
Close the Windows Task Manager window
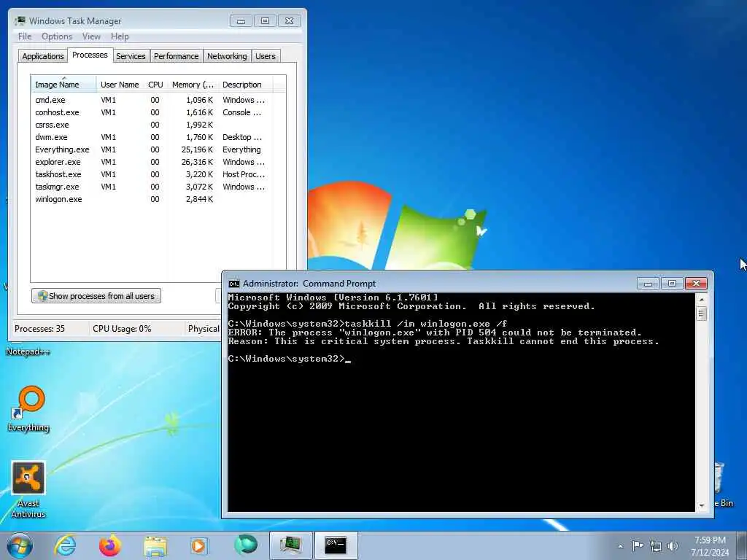point(289,21)
